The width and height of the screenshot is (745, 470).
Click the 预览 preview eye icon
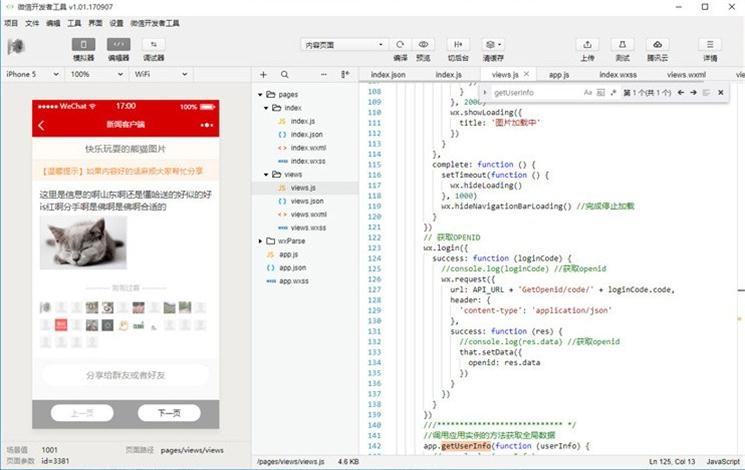tap(424, 45)
